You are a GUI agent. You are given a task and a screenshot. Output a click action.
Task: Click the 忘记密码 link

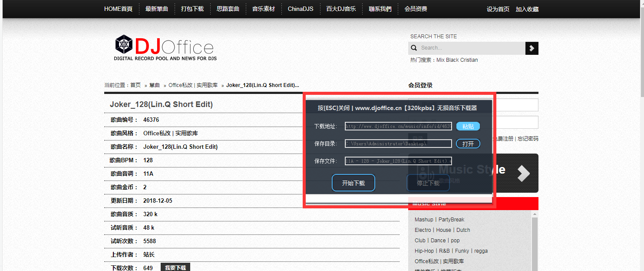[528, 139]
